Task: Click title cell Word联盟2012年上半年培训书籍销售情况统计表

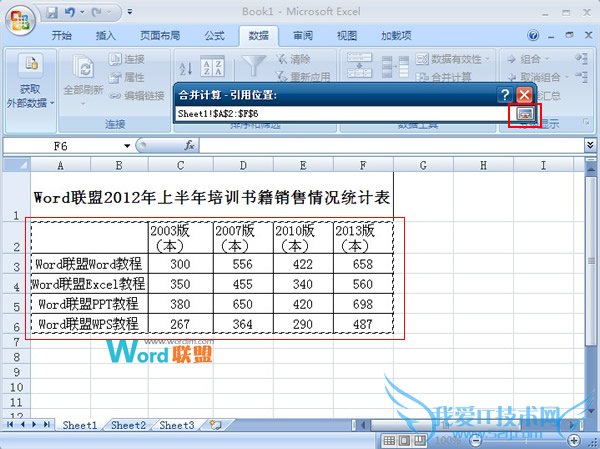Action: click(x=212, y=197)
